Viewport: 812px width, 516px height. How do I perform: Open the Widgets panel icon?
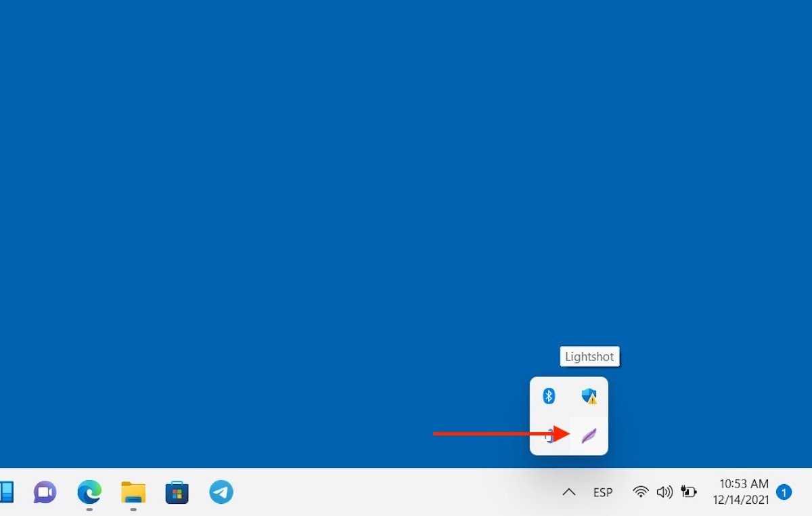click(x=7, y=492)
